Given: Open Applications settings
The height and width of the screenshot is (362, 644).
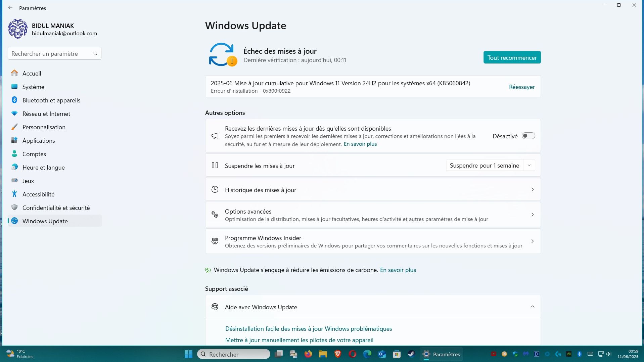Looking at the screenshot, I should 54,140.
